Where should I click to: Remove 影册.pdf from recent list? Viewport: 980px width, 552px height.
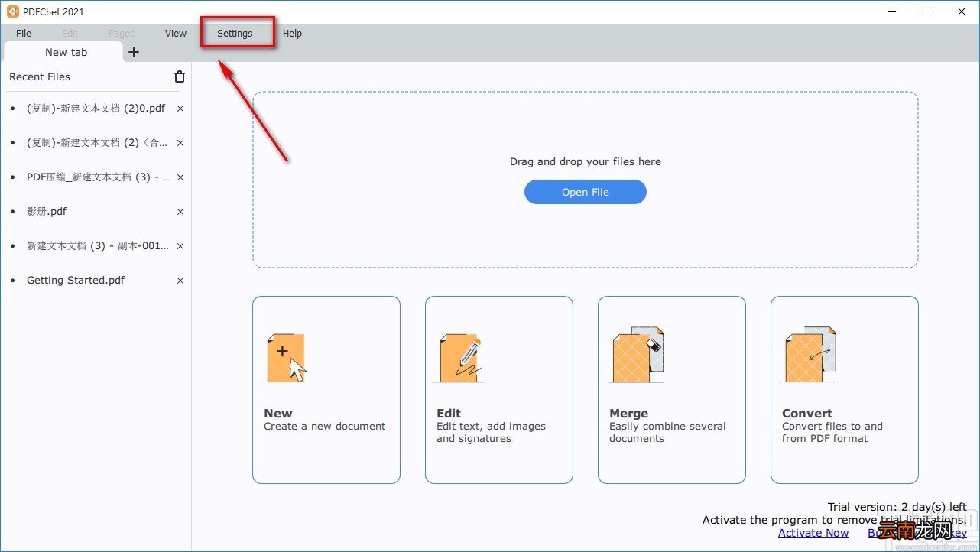tap(180, 212)
